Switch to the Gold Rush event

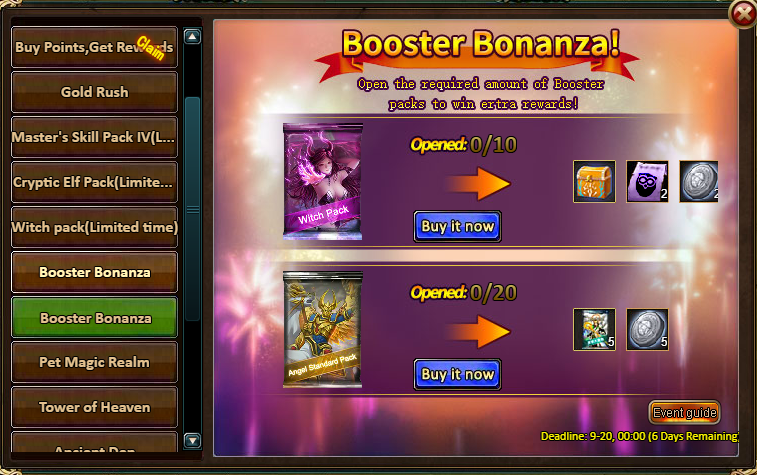click(x=94, y=92)
